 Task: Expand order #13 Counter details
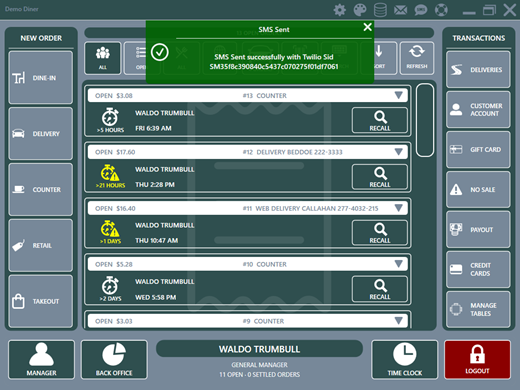(x=398, y=96)
